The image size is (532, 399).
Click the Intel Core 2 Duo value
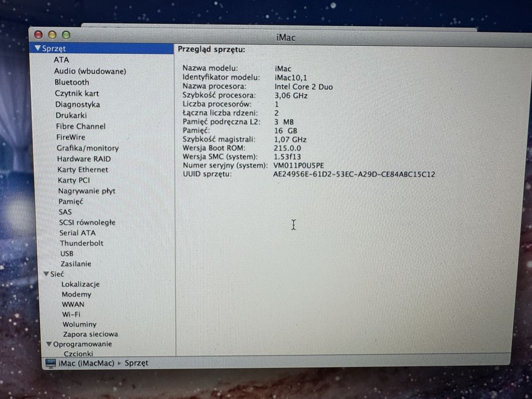(304, 87)
